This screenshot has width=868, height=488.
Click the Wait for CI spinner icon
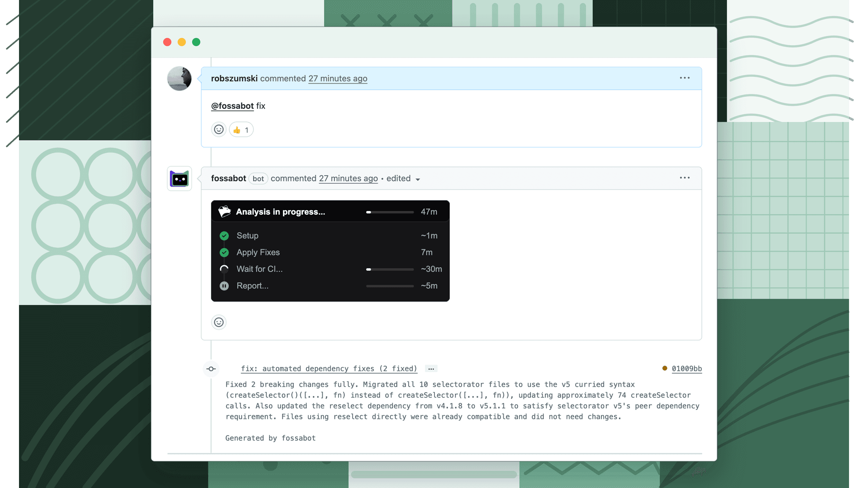pos(224,269)
